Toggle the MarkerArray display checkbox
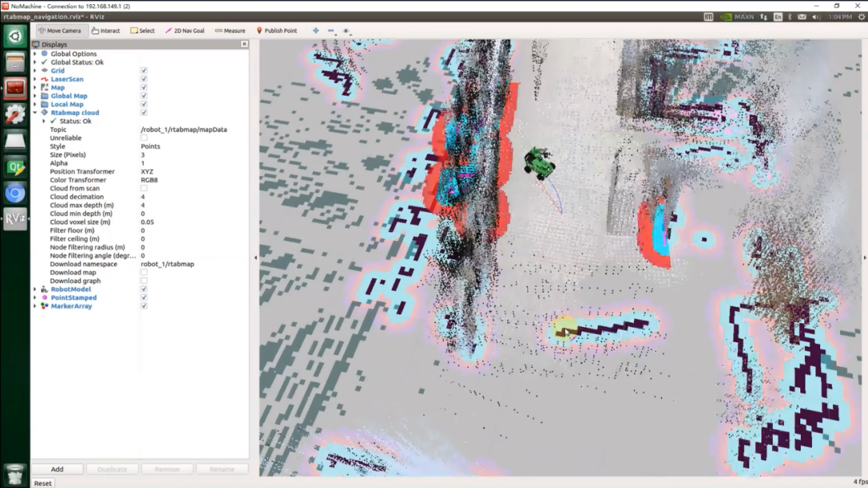This screenshot has width=868, height=488. coord(144,306)
